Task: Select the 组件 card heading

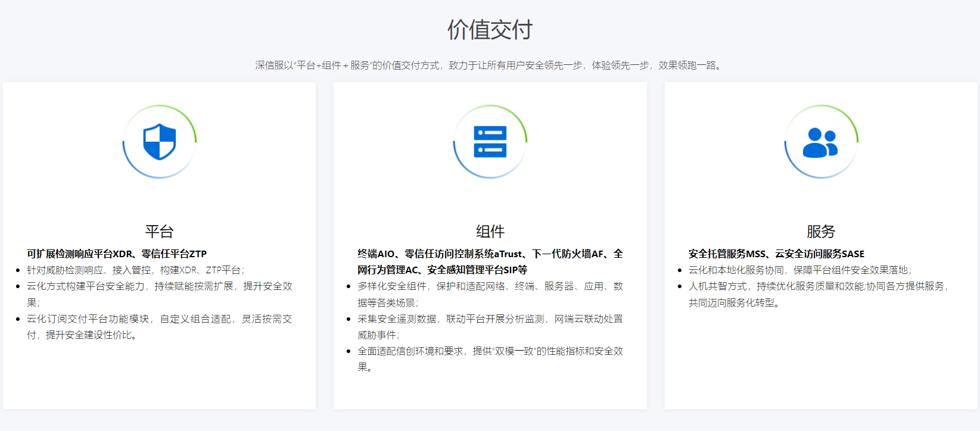Action: tap(490, 231)
